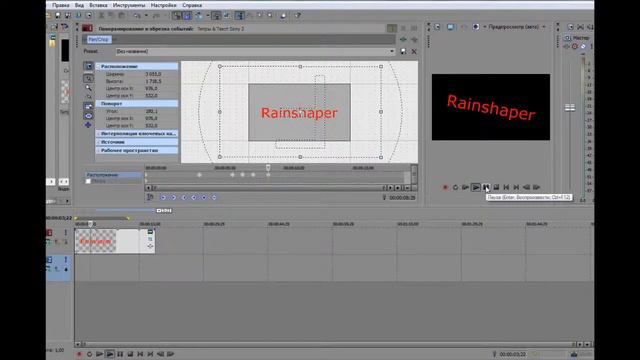
Task: Click play from start in preview window
Action: point(465,187)
